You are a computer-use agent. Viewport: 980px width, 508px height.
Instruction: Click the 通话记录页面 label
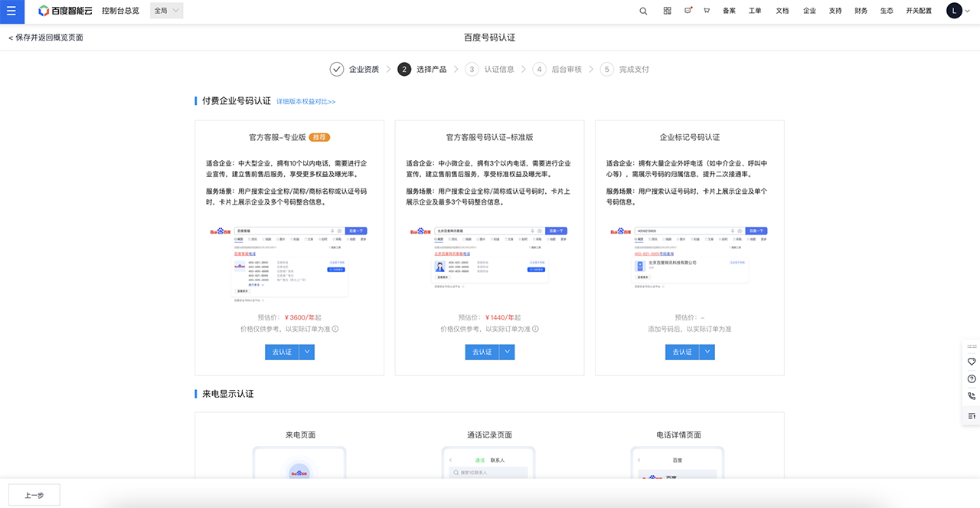(x=489, y=434)
